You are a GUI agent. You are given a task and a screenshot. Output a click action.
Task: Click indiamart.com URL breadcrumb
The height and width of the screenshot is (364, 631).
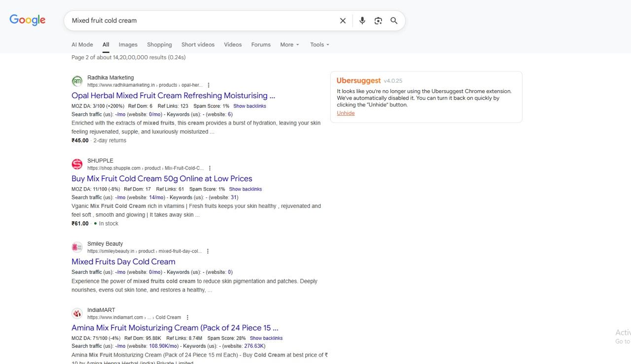coord(134,317)
